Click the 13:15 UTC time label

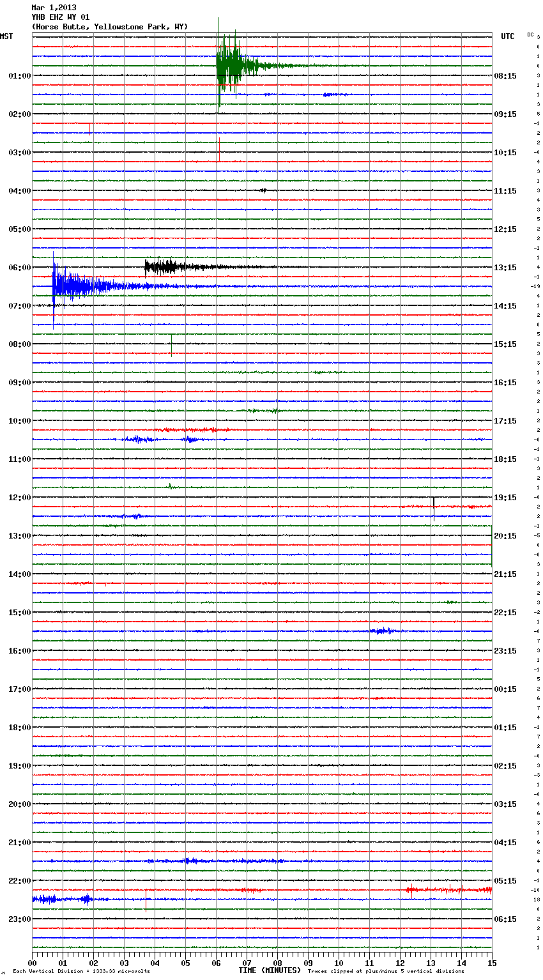click(505, 268)
